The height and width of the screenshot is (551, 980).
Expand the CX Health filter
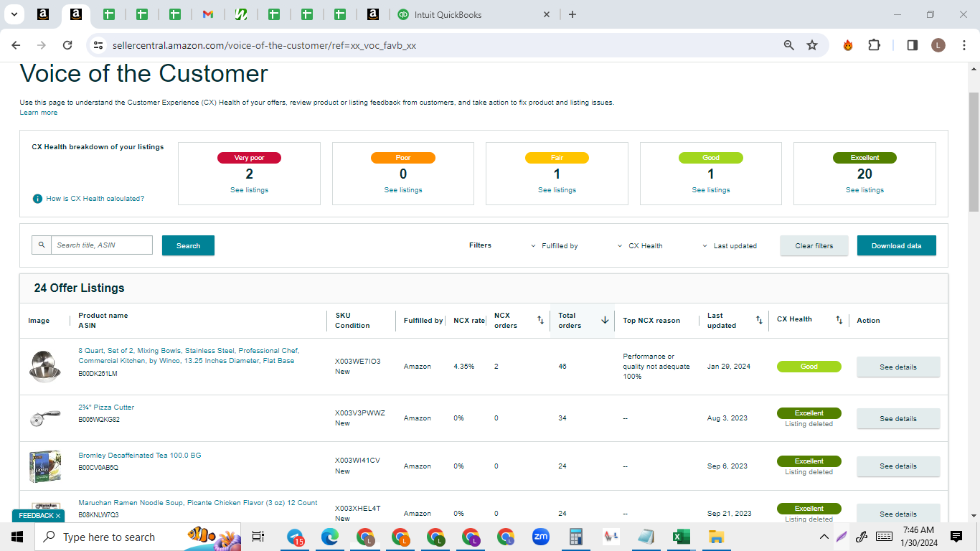[x=640, y=246]
